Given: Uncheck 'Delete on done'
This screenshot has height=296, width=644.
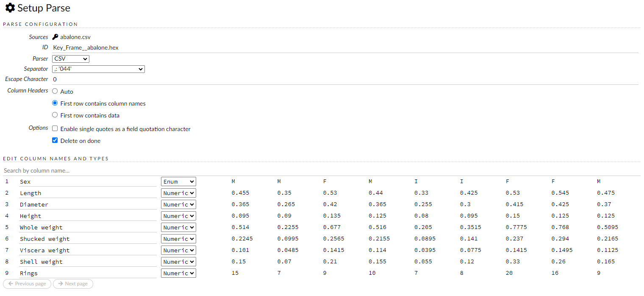Looking at the screenshot, I should (x=55, y=140).
